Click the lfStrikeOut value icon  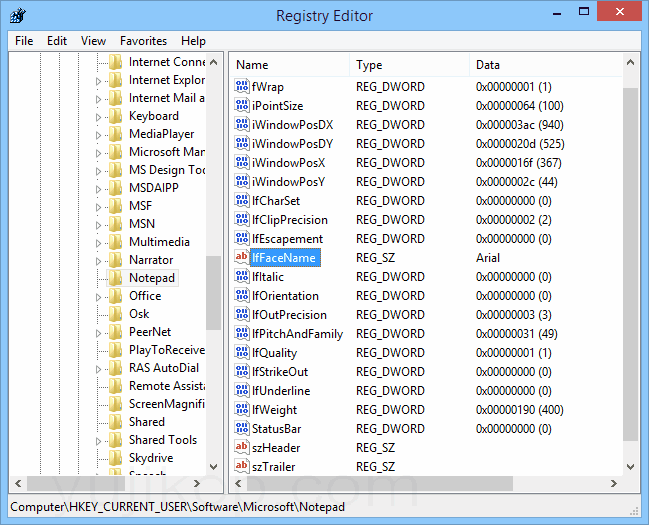click(x=242, y=372)
